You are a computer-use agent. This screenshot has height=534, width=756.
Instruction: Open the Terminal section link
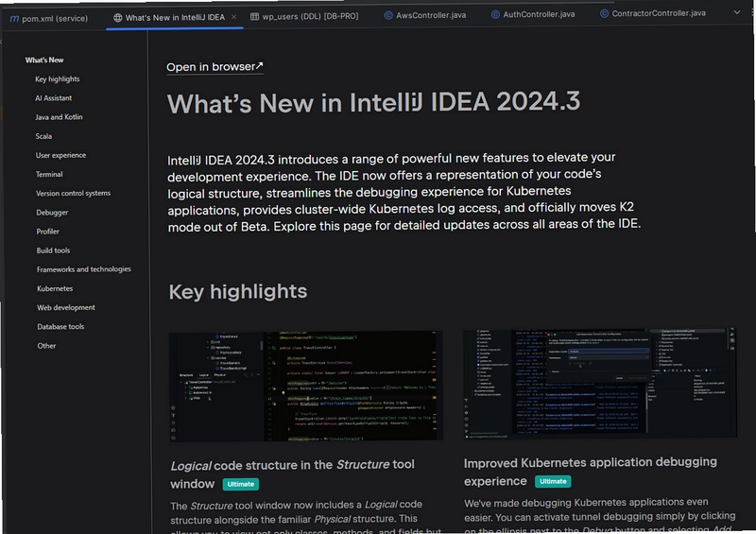point(49,174)
